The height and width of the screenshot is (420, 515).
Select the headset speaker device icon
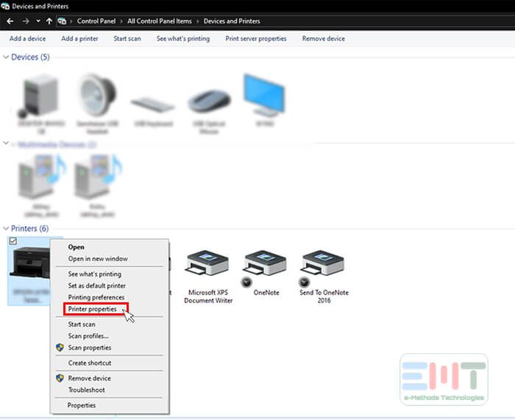point(98,99)
